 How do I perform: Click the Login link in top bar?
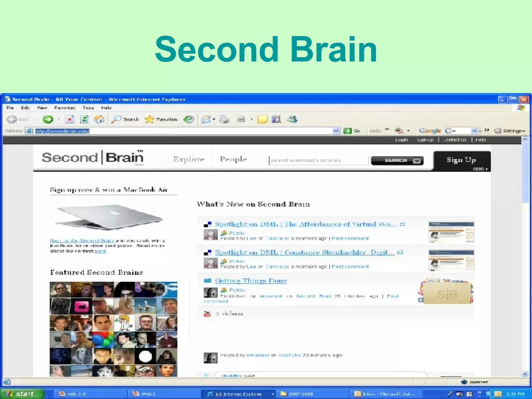(x=402, y=140)
